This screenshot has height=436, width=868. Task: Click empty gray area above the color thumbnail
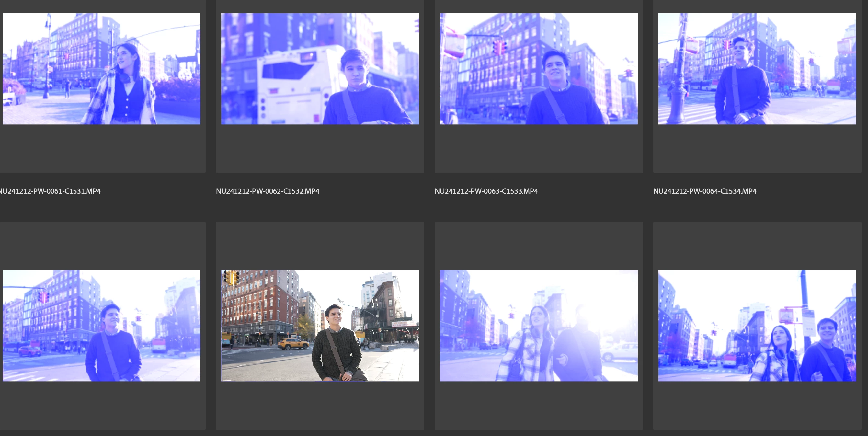320,245
